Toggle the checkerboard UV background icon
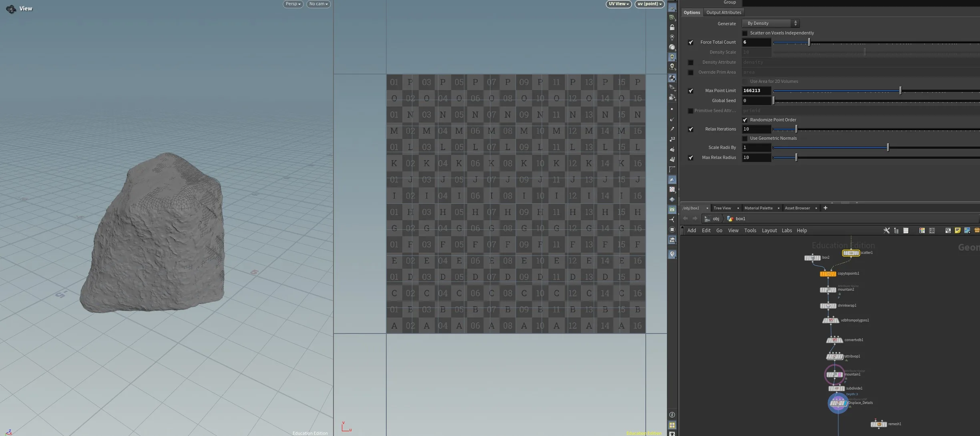980x436 pixels. coord(672,189)
